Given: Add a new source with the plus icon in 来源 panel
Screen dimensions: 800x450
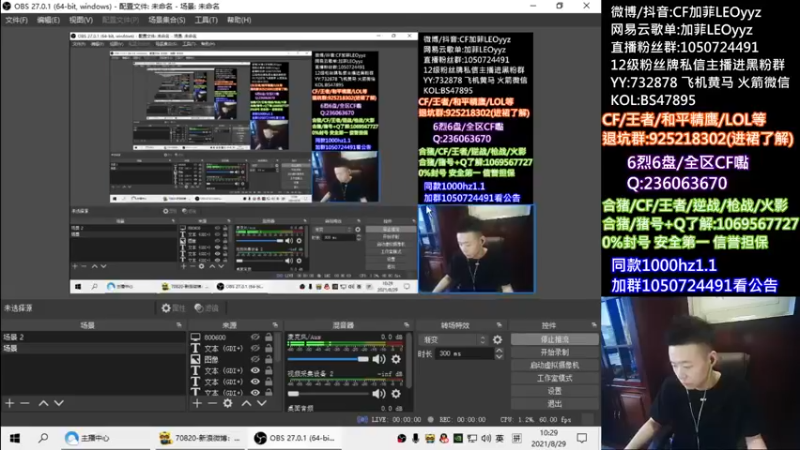Looking at the screenshot, I should [x=197, y=403].
